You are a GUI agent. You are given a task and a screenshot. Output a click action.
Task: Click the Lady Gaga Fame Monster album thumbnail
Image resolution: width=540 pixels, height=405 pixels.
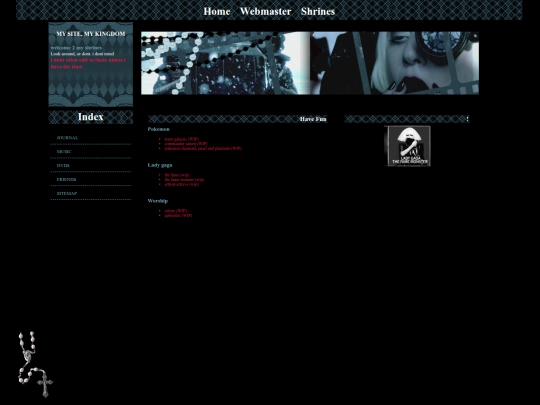407,146
